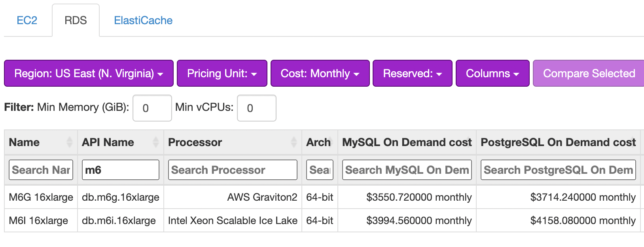Click the sort arrows in Name column header
Screen dimensions: 644x247
(x=70, y=142)
